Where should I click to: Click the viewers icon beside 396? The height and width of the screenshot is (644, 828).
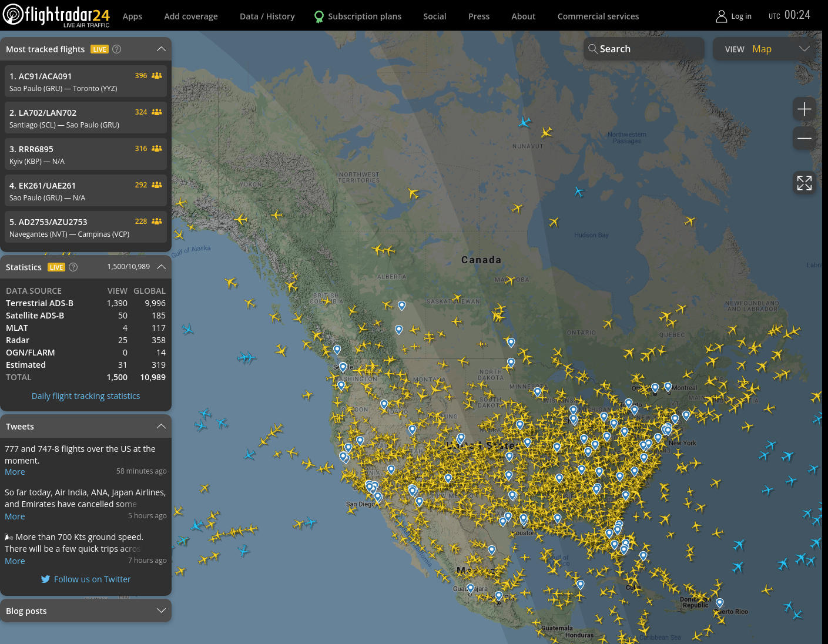[x=157, y=76]
